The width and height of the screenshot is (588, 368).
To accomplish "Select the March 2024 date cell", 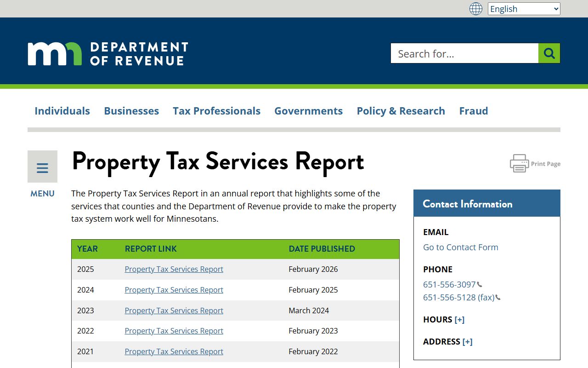I will [309, 310].
